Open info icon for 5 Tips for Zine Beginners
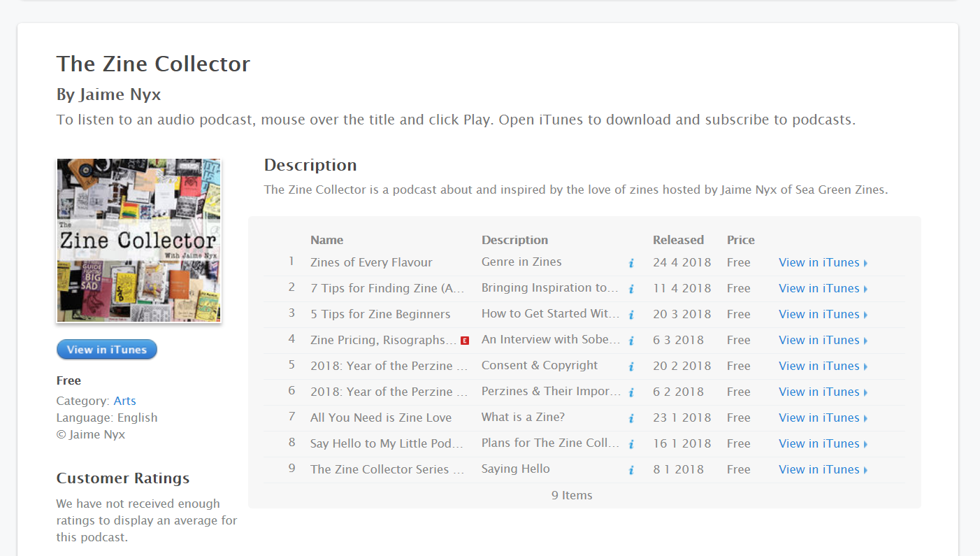Viewport: 980px width, 556px height. tap(630, 315)
